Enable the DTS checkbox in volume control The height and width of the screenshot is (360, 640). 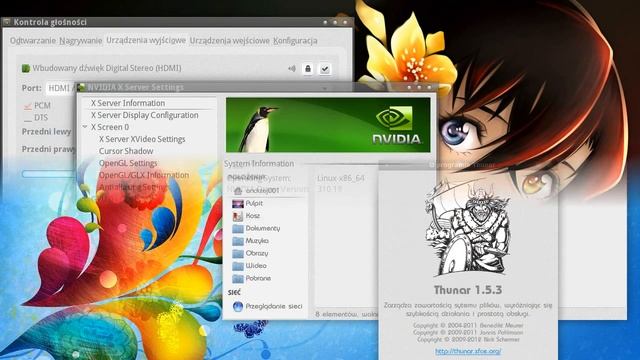click(x=27, y=118)
